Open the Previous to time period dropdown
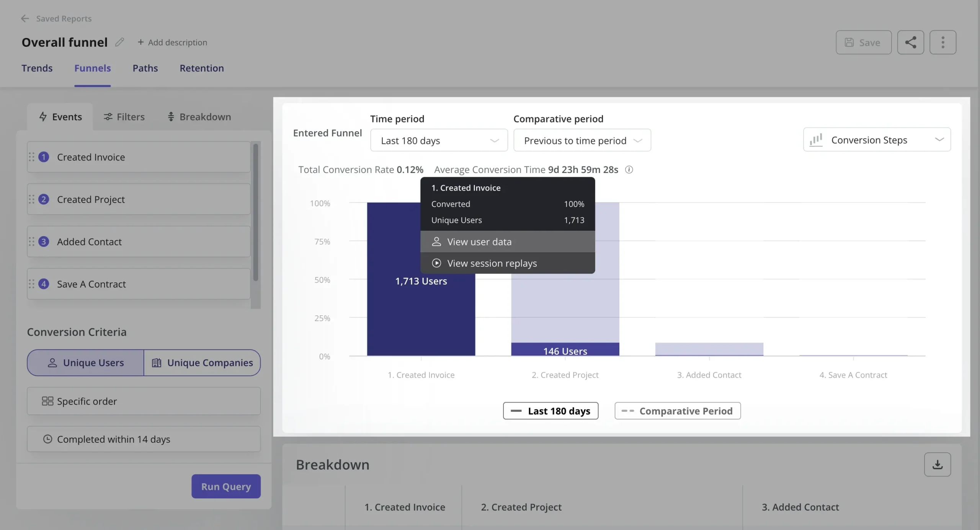This screenshot has width=980, height=530. point(581,140)
